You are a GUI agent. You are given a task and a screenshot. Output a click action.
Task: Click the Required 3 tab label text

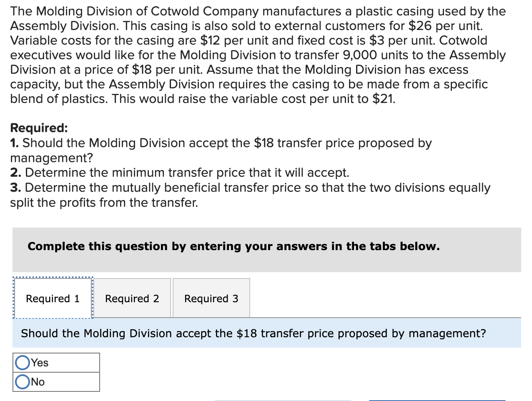211,298
